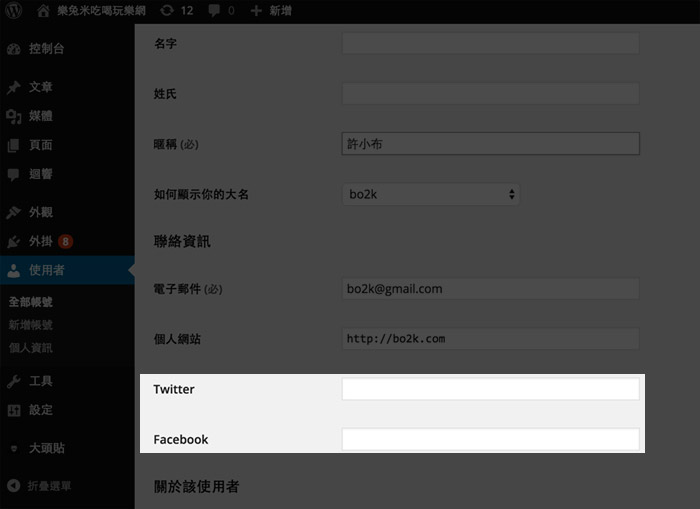Viewport: 700px width, 509px height.
Task: Click the 聯絡資訊 section heading
Action: coord(182,242)
